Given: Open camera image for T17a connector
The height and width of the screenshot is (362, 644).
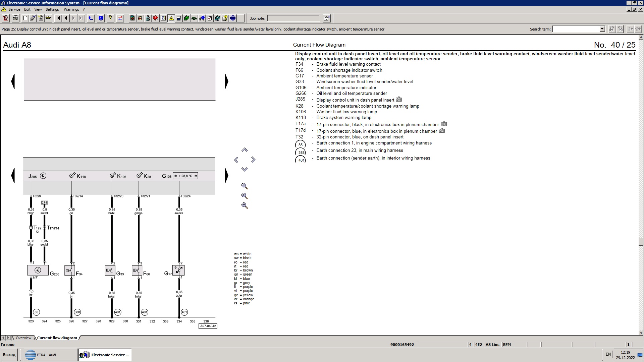Looking at the screenshot, I should pos(443,124).
